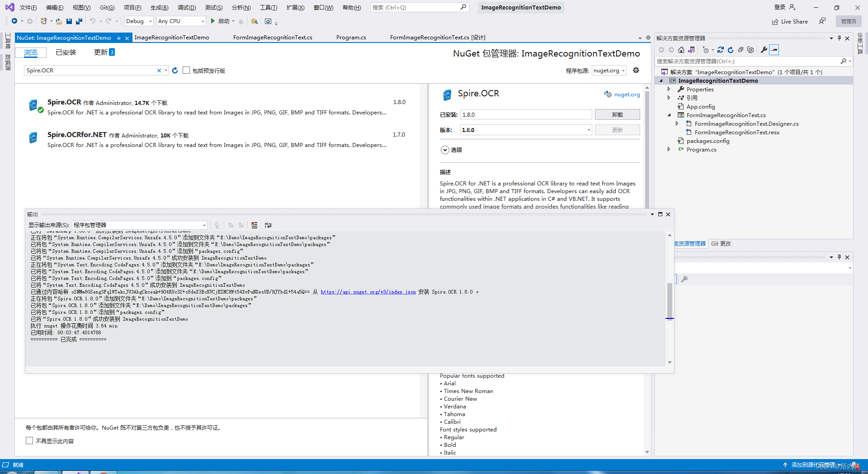Click the refresh icon in Solution Explorer
Image resolution: width=868 pixels, height=474 pixels.
[x=731, y=50]
